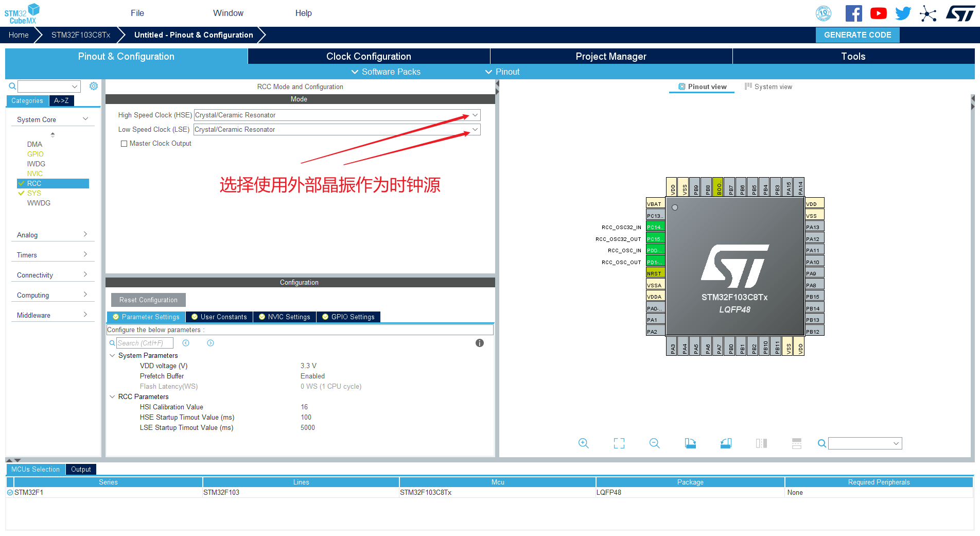Open the categories settings gear icon
The image size is (980, 536).
click(94, 86)
